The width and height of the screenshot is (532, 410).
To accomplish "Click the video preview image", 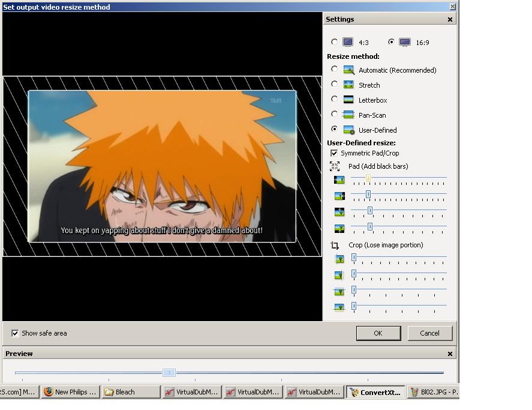I will click(x=162, y=166).
